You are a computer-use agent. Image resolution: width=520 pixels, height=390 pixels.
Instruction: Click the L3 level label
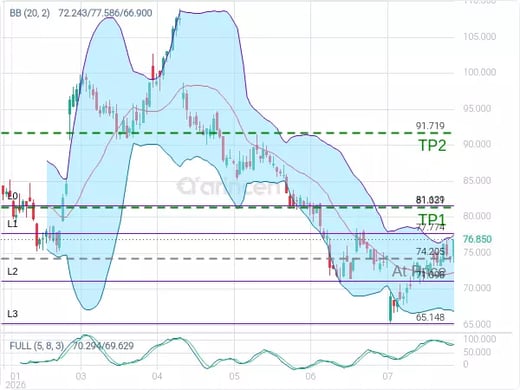coord(13,314)
